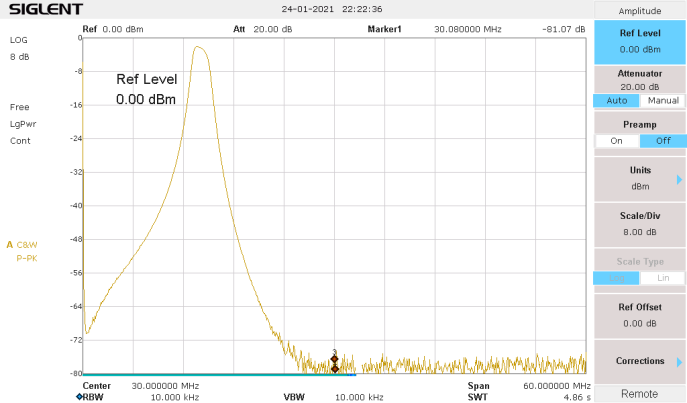
Task: Click the blue sweep progress bar
Action: [x=218, y=375]
